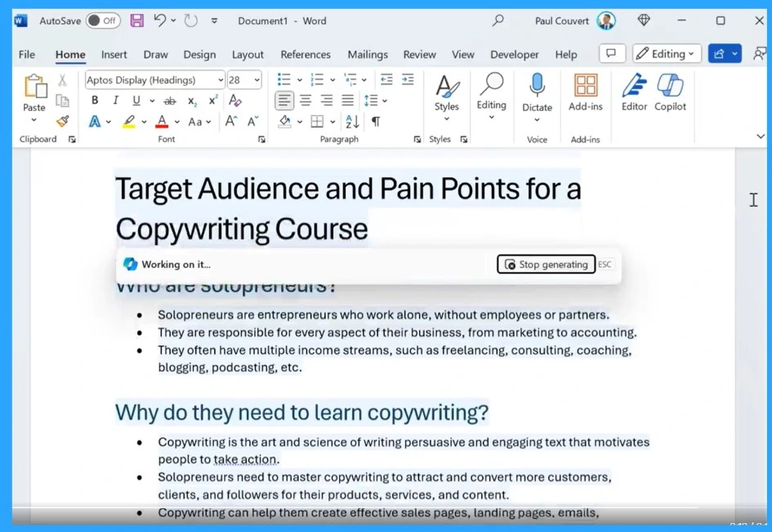The width and height of the screenshot is (772, 532).
Task: Click the Add-ins grid icon
Action: [x=585, y=86]
